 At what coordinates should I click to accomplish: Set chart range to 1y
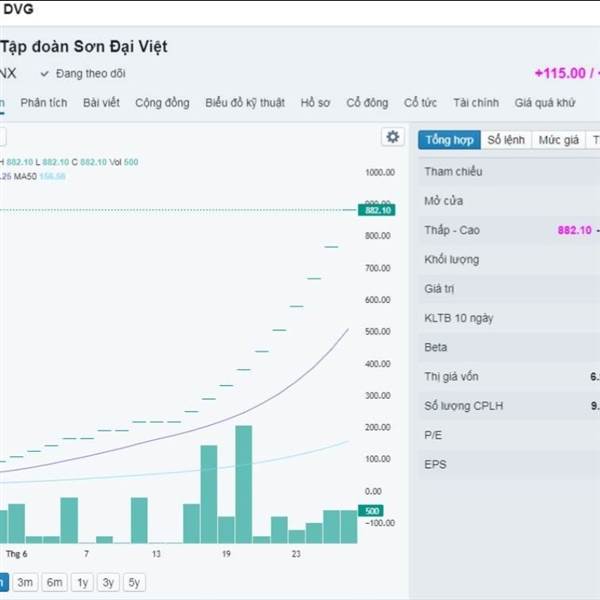pyautogui.click(x=82, y=582)
